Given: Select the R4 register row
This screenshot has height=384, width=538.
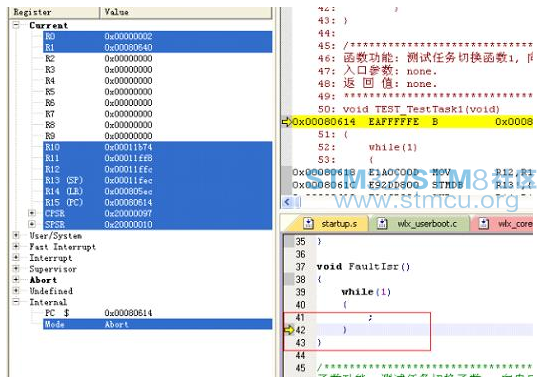Looking at the screenshot, I should (157, 81).
